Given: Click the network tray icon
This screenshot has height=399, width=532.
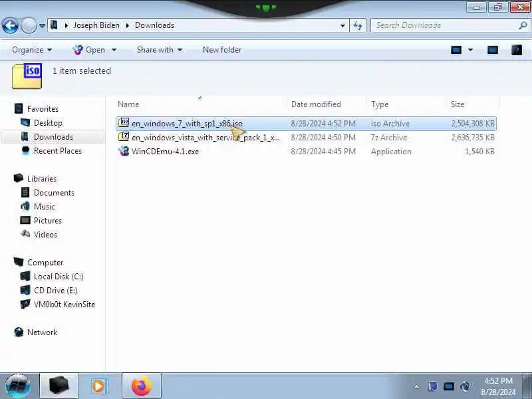Looking at the screenshot, I should coord(448,386).
